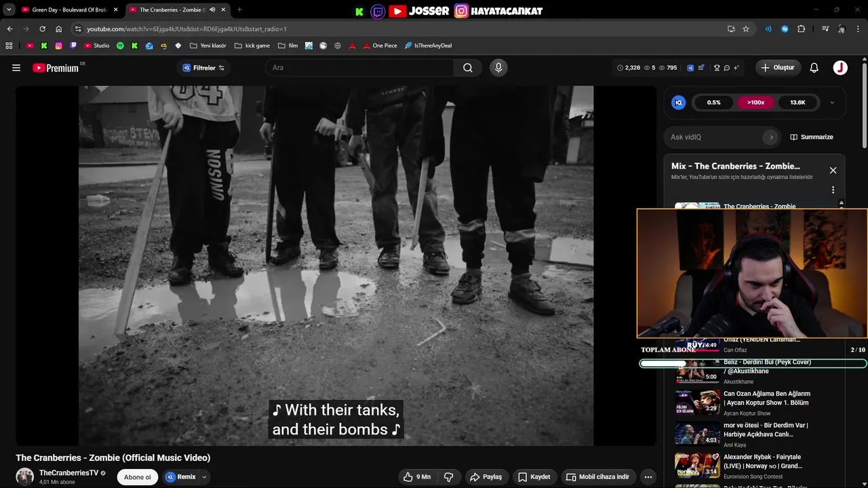Expand the vidIQ stats panel chevron
868x488 pixels.
click(x=832, y=103)
